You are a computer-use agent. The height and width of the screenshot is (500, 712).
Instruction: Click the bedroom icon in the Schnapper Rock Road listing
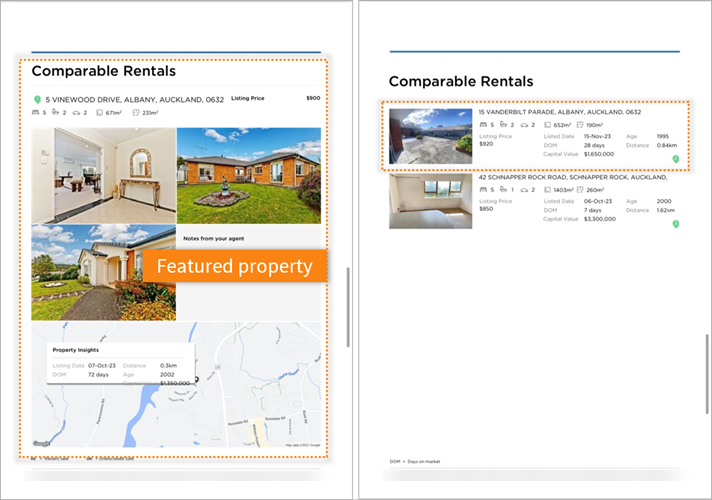tap(483, 189)
